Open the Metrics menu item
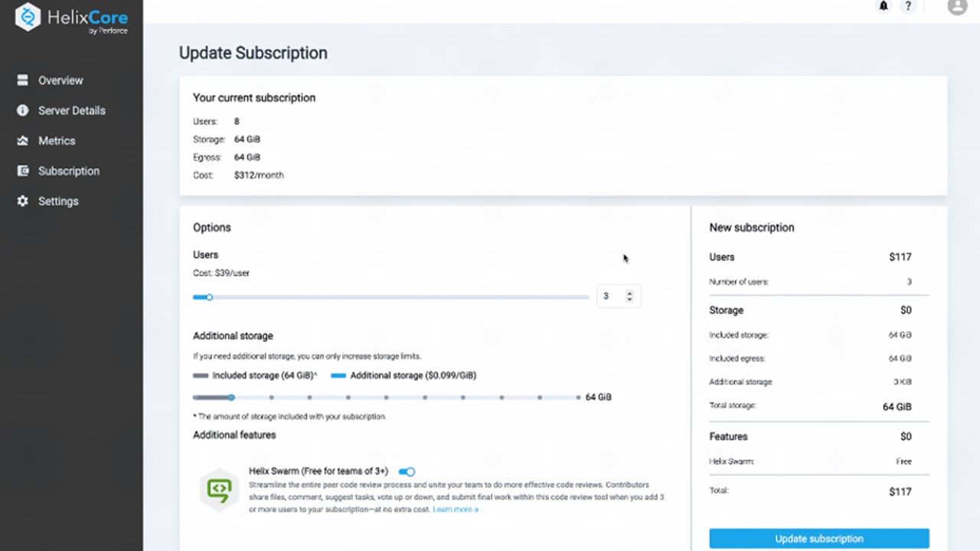This screenshot has width=980, height=551. pyautogui.click(x=57, y=141)
